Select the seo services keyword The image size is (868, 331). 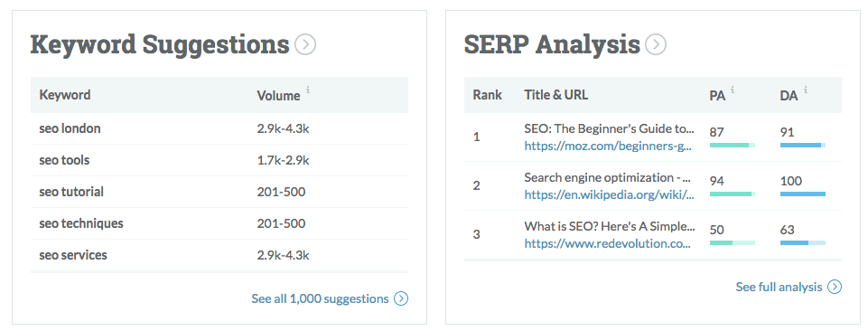(x=73, y=255)
